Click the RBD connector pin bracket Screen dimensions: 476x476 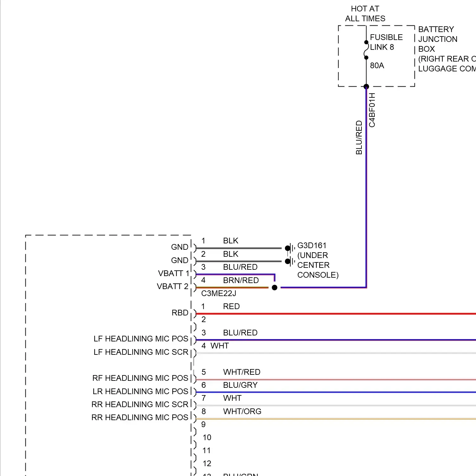click(x=195, y=314)
